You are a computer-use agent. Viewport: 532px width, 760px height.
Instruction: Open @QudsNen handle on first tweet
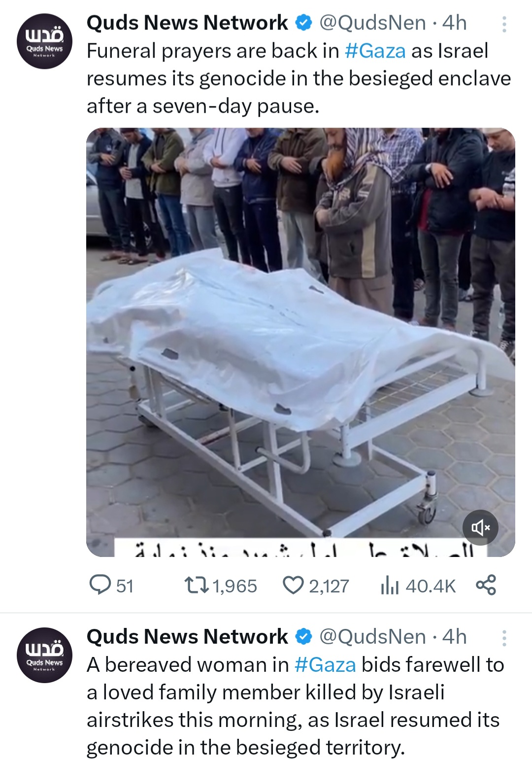tap(373, 23)
